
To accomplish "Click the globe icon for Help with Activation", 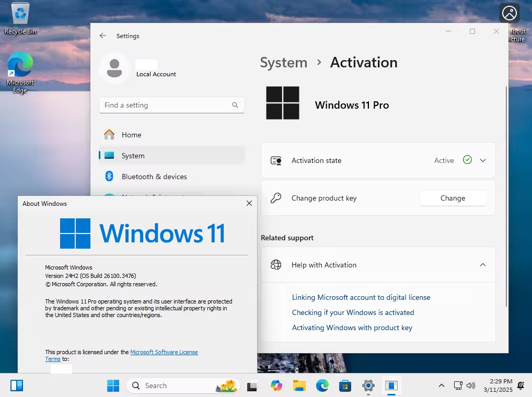I will click(276, 265).
